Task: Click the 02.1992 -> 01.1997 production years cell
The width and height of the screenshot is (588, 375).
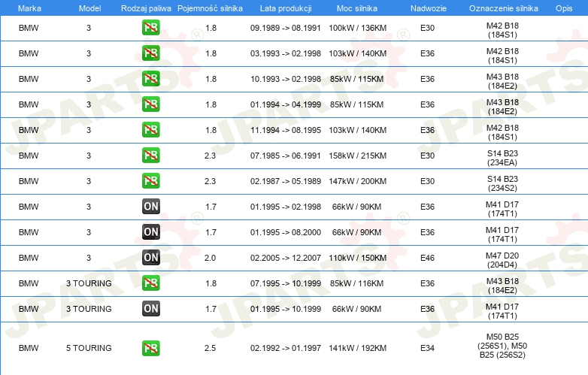Action: (x=286, y=348)
